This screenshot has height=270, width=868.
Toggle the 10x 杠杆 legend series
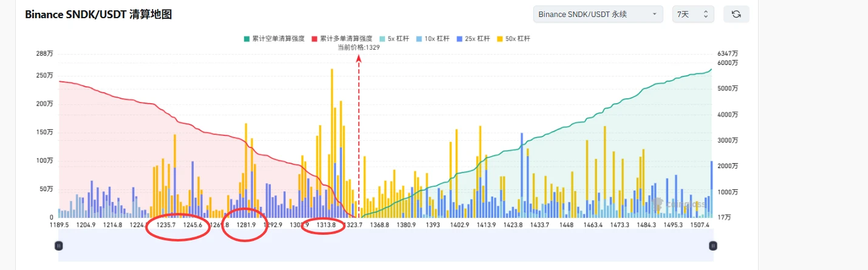click(x=432, y=39)
